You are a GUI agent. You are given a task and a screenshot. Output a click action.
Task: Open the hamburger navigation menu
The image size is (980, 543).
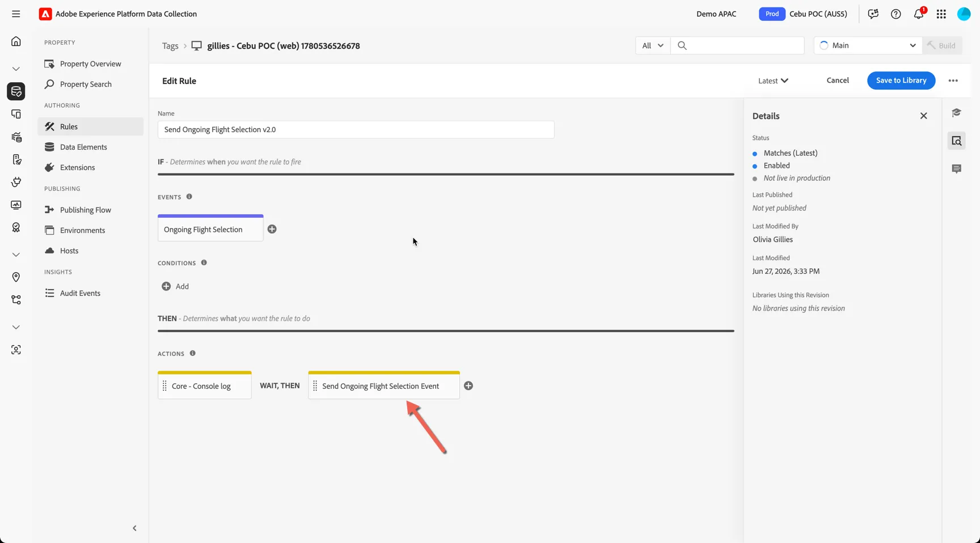(16, 14)
